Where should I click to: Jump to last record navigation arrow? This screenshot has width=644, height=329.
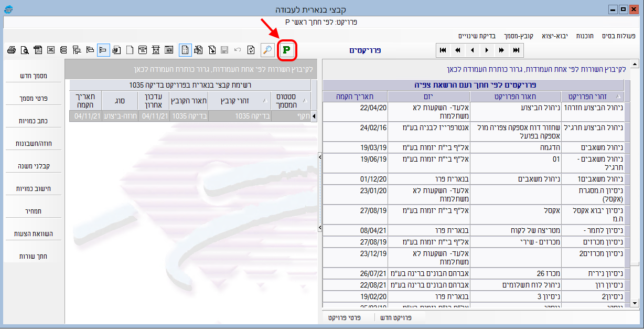517,50
